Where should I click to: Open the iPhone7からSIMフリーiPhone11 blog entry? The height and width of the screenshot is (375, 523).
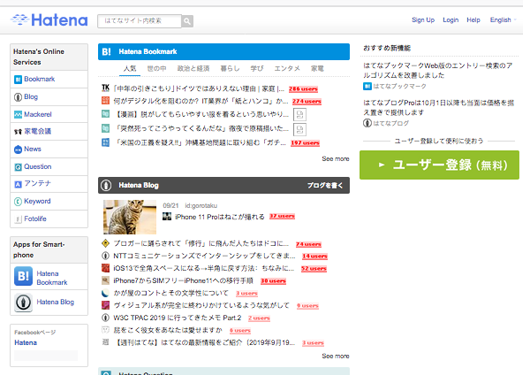tap(183, 281)
